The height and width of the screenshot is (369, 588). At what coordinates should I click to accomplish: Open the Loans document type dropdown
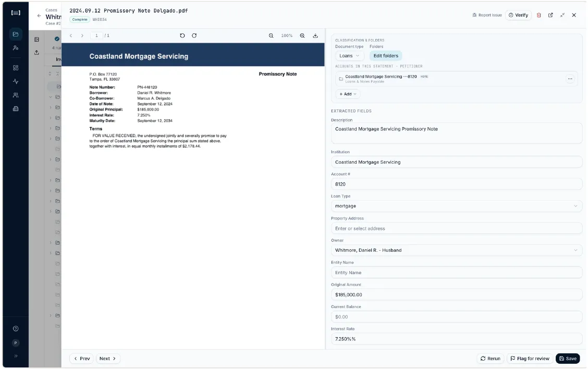(349, 56)
